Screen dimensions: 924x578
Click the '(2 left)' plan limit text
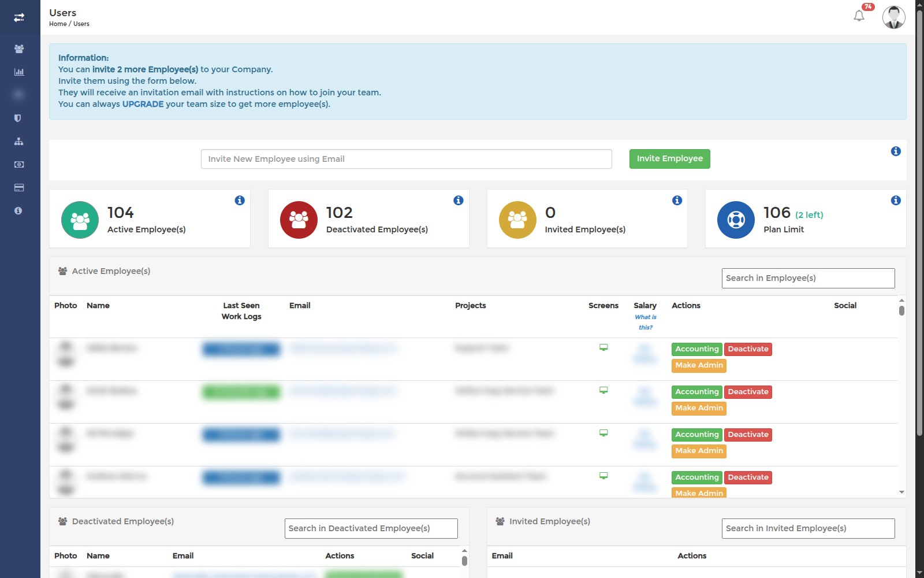809,215
